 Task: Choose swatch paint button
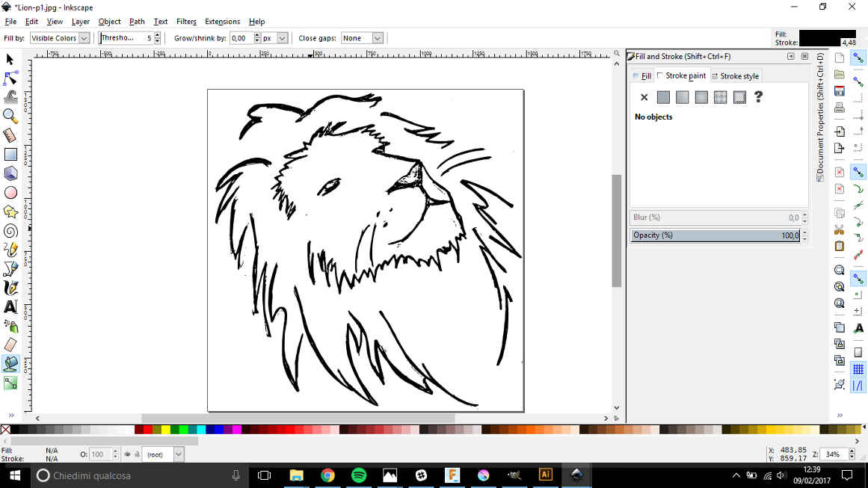point(739,97)
